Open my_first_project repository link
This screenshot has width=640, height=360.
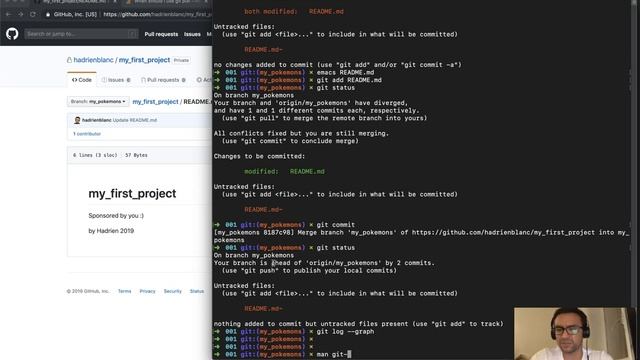click(x=144, y=60)
